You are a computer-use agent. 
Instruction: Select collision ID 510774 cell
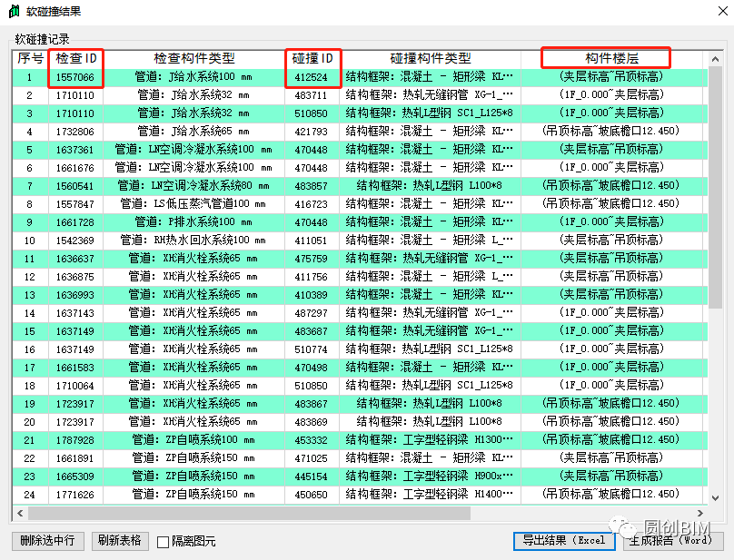coord(312,349)
